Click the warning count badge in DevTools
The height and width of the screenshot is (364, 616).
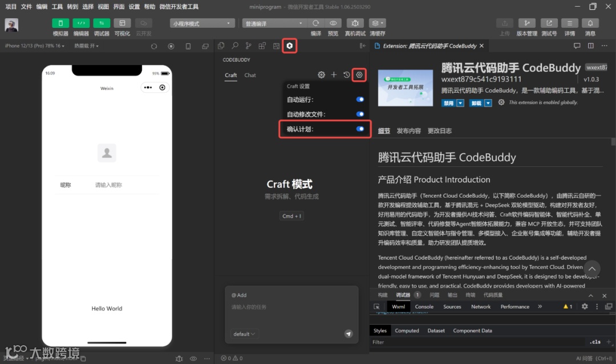coord(568,306)
